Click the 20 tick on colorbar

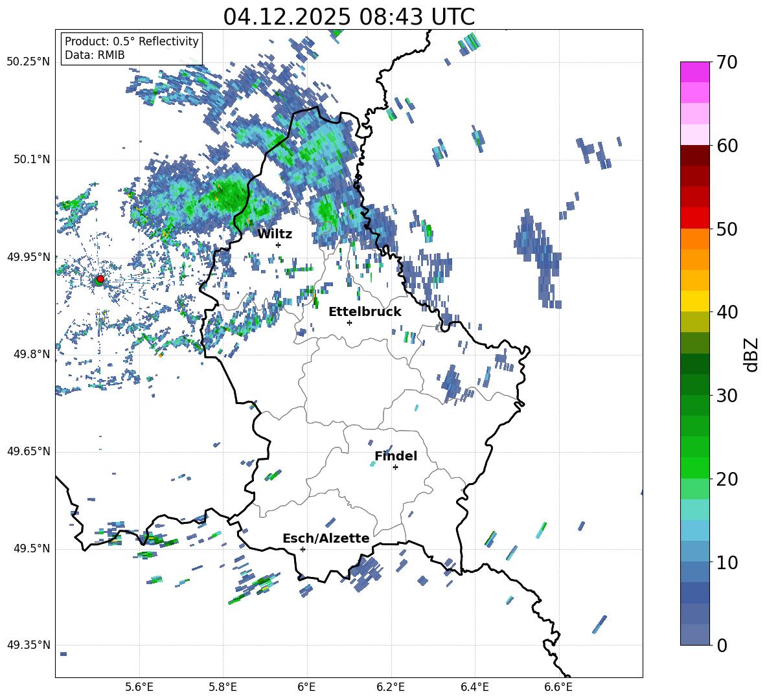tap(727, 479)
